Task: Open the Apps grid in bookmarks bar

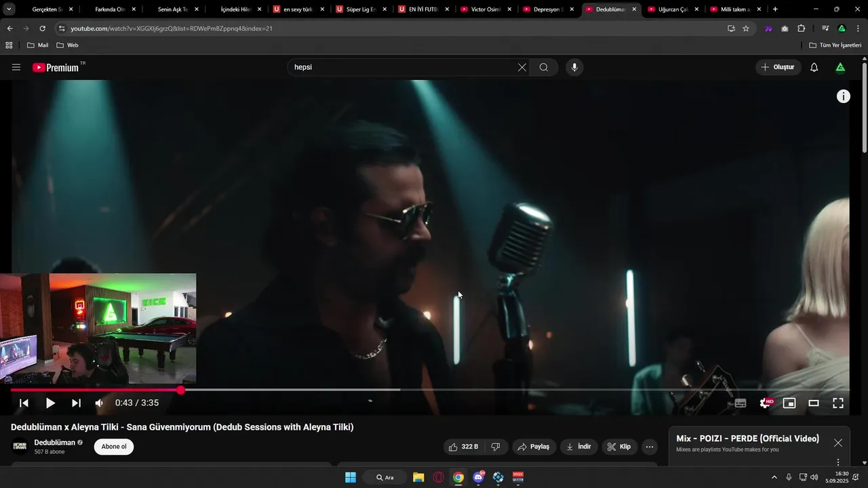Action: point(9,45)
